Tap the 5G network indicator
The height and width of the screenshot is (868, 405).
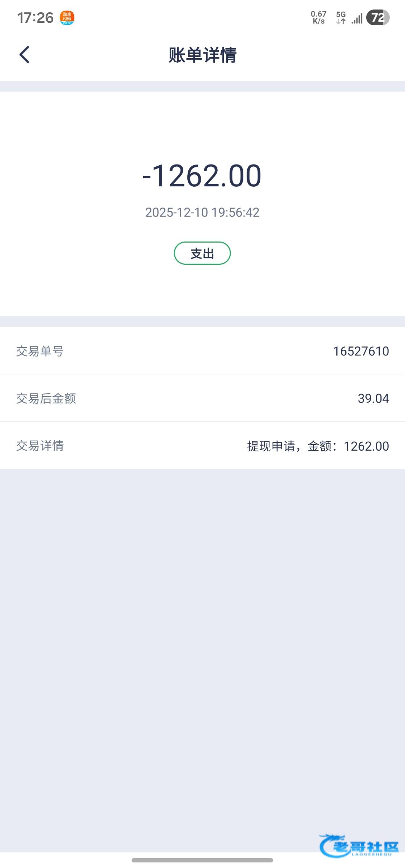(x=341, y=18)
